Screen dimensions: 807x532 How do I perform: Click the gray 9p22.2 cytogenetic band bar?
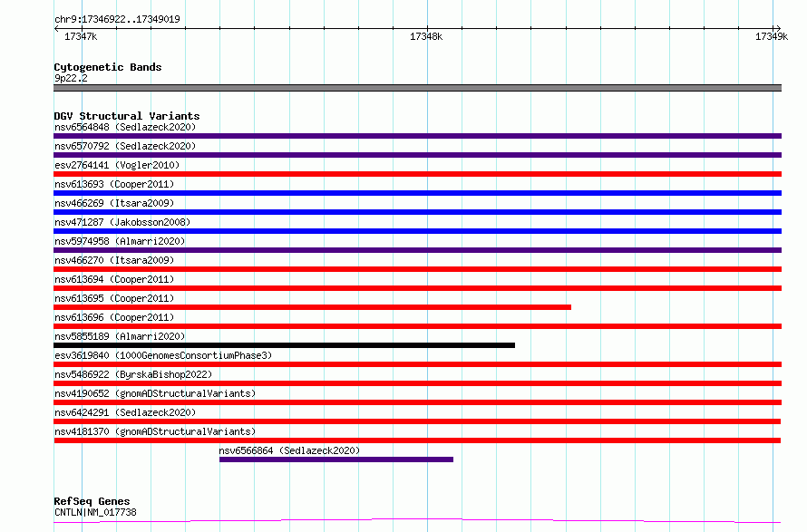coord(417,88)
